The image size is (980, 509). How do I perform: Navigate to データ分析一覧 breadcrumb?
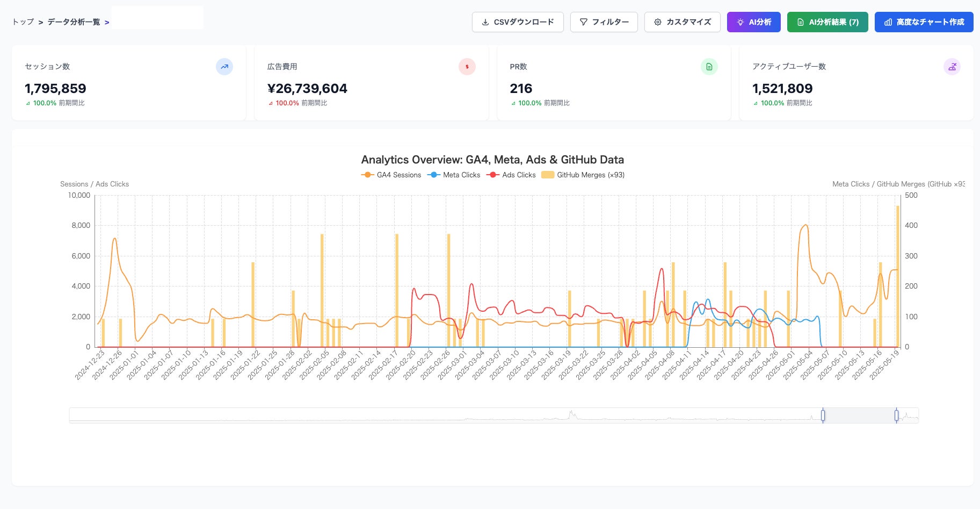(74, 22)
